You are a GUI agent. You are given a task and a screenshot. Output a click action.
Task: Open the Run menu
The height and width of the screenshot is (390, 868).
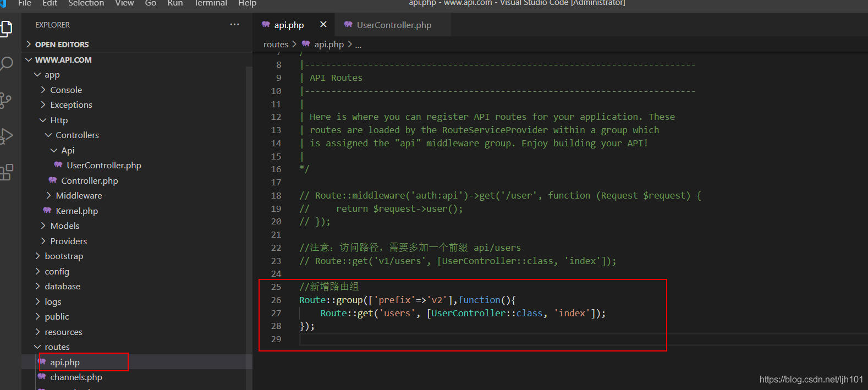point(175,3)
